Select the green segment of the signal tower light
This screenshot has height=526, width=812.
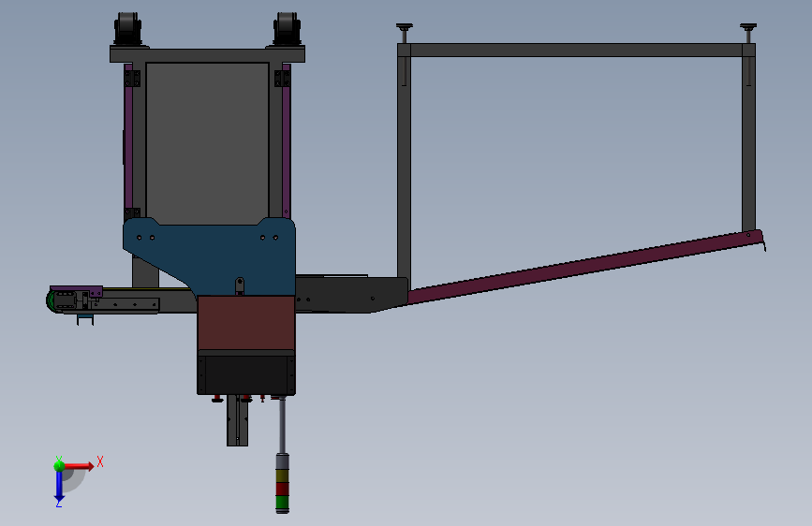(282, 503)
